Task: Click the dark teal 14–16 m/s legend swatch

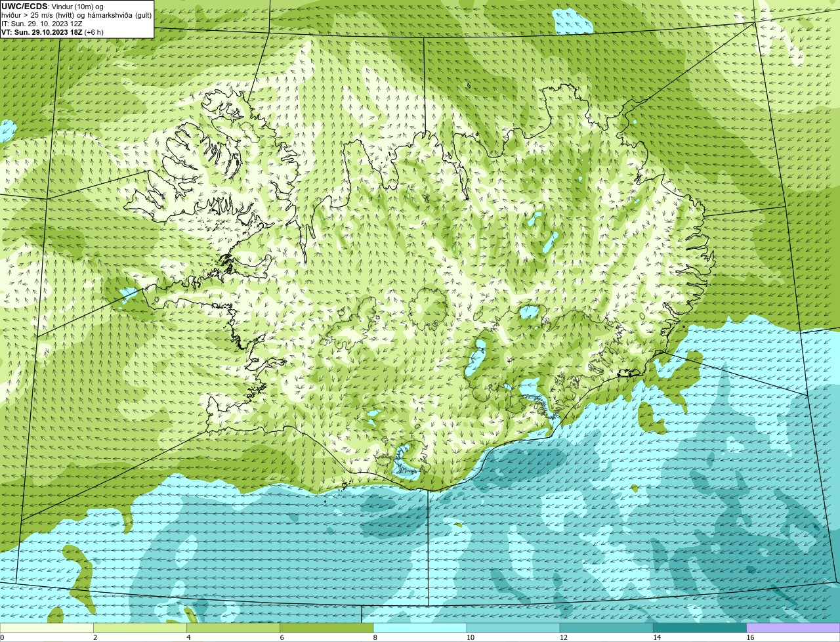Action: (x=700, y=628)
